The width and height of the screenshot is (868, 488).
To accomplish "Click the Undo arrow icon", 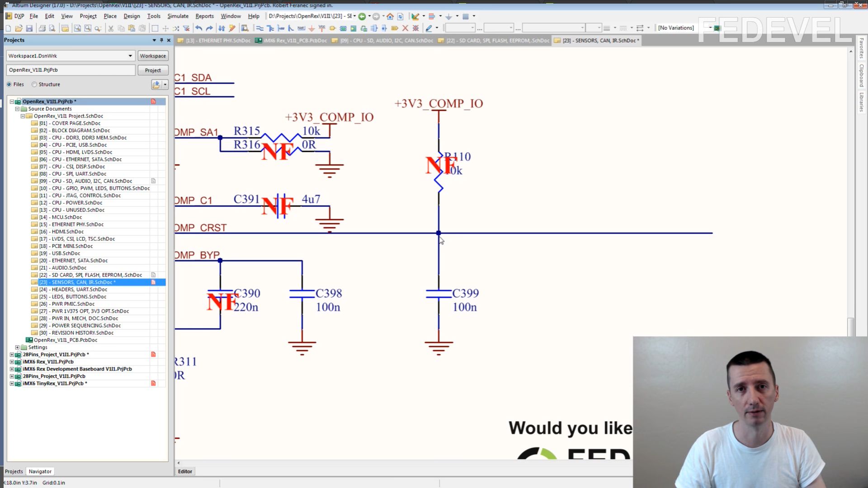I will [198, 28].
